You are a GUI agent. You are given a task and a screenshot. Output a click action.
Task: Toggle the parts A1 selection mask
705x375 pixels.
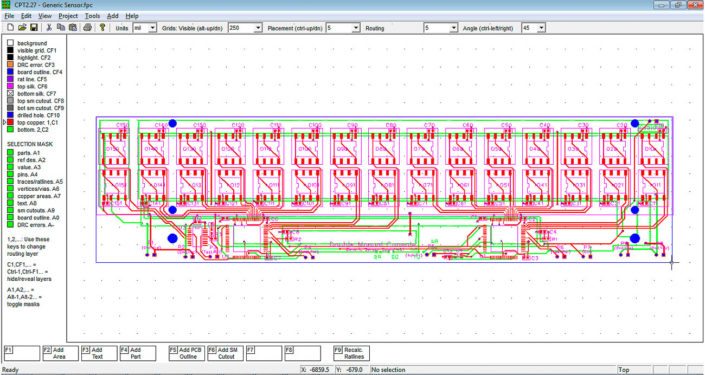[x=10, y=153]
